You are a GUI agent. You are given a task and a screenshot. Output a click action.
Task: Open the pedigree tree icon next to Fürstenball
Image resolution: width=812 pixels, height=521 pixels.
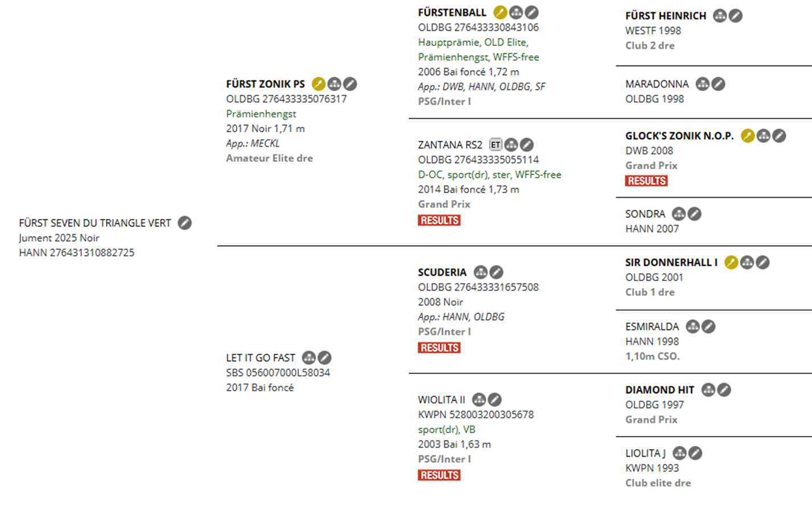tap(516, 13)
